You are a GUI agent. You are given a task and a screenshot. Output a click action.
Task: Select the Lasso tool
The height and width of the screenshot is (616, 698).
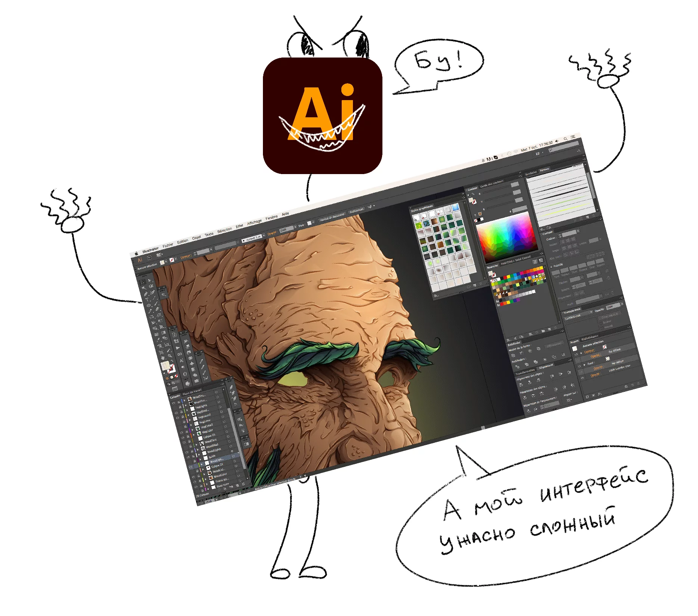(x=151, y=286)
